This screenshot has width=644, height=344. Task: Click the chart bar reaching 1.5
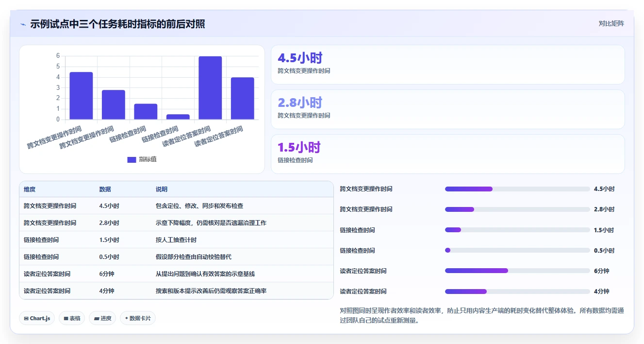146,111
